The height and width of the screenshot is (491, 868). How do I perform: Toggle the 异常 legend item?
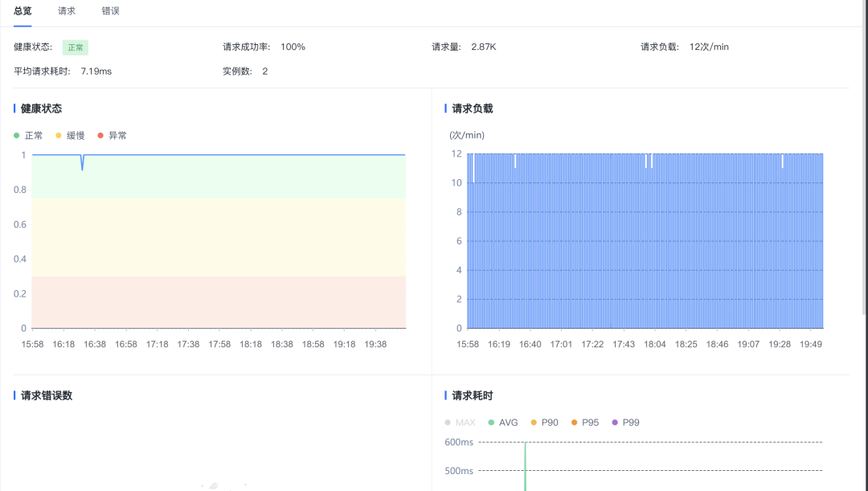click(x=113, y=136)
